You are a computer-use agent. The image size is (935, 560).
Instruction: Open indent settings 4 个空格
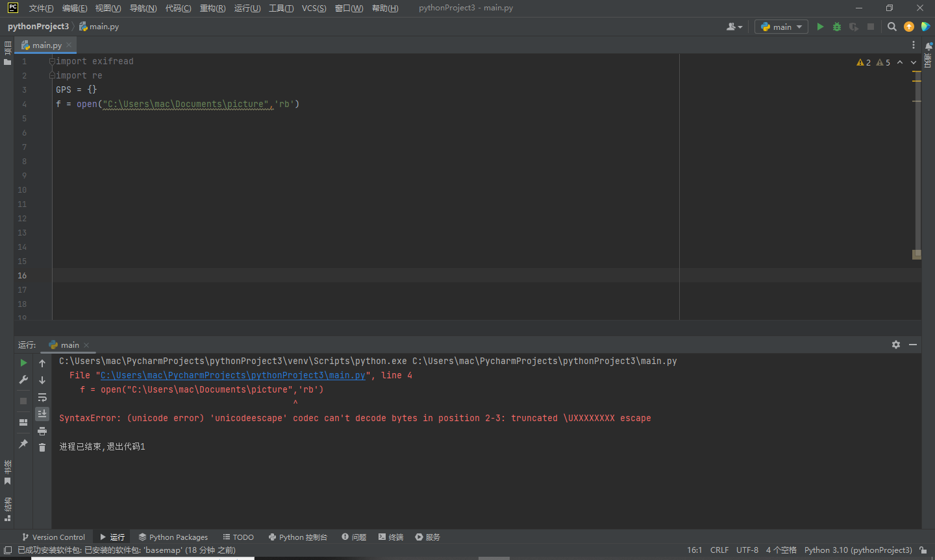(x=781, y=550)
